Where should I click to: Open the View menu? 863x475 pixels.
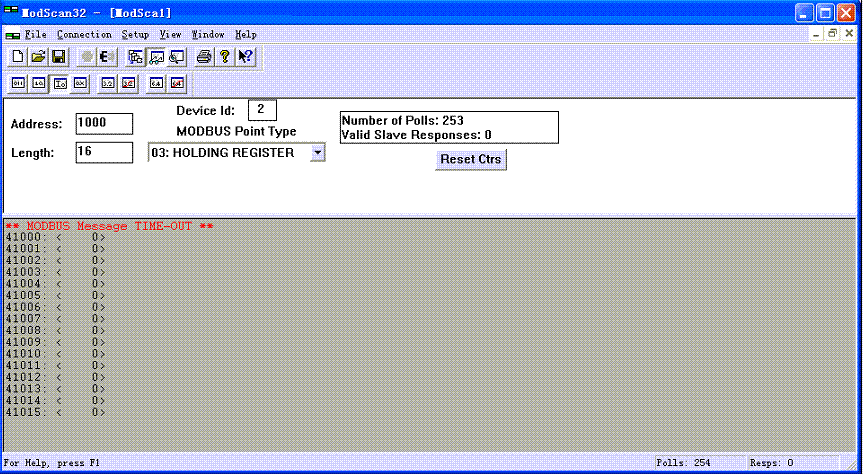click(171, 34)
